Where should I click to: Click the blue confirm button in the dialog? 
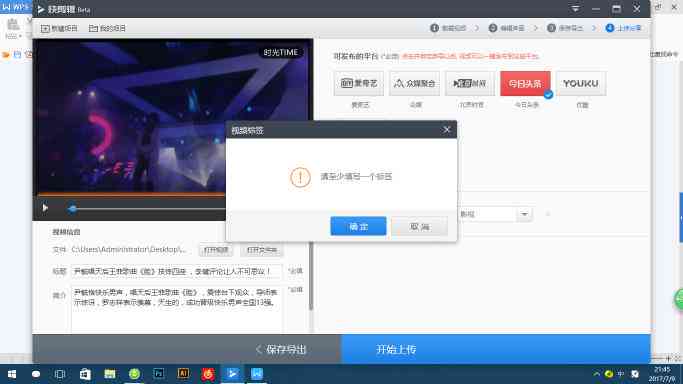[x=358, y=226]
